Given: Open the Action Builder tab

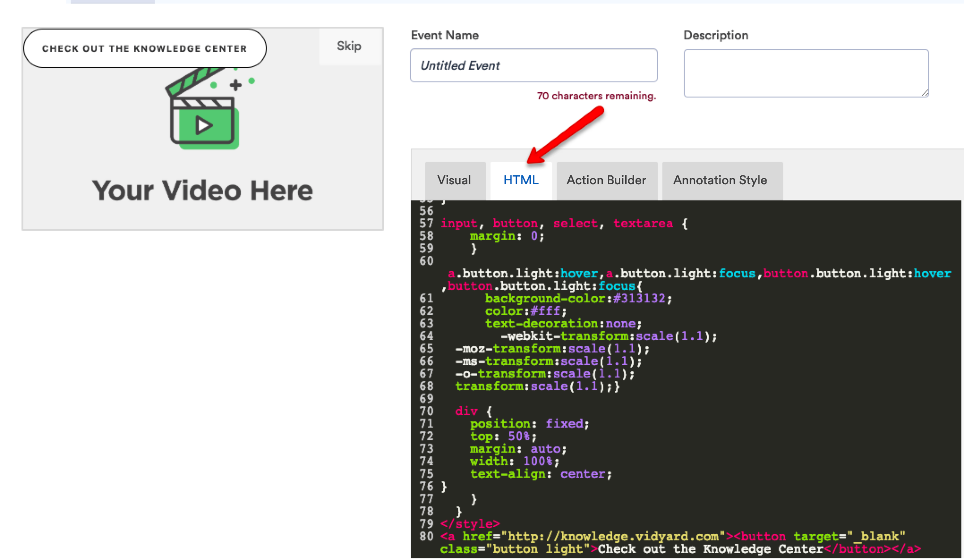Looking at the screenshot, I should pyautogui.click(x=606, y=180).
